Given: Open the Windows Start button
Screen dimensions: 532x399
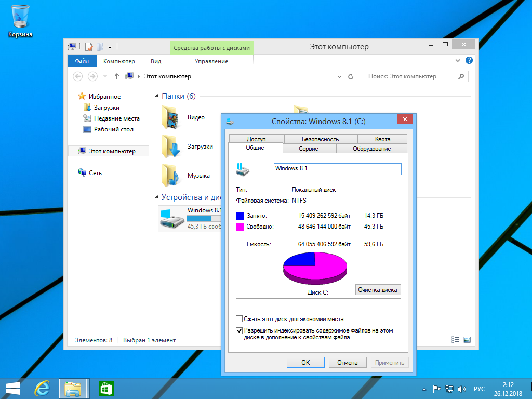Looking at the screenshot, I should click(x=13, y=389).
